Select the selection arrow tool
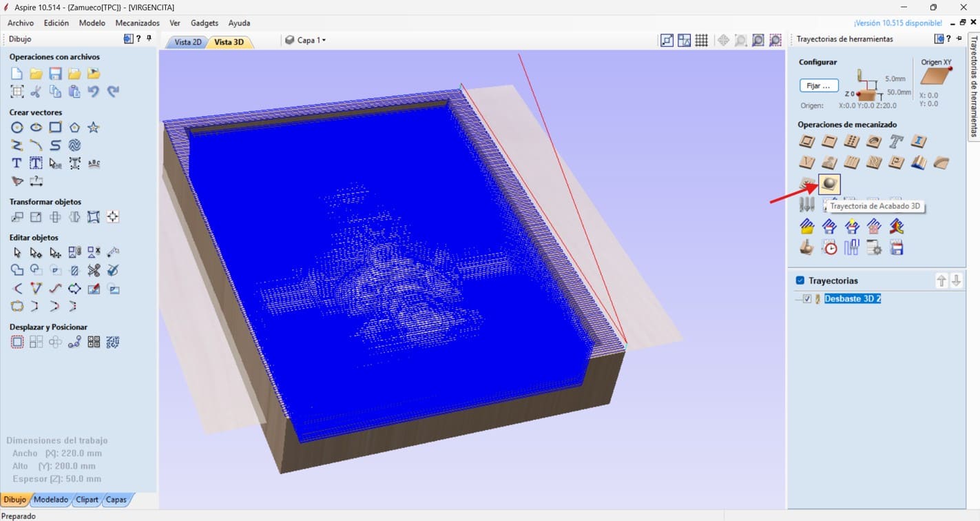Screen dimensions: 980x521 [x=17, y=253]
